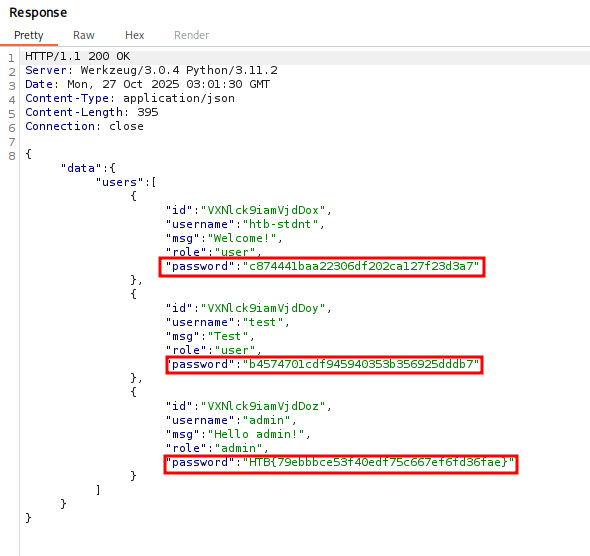Select the id value VXNlck9iamVjdDoy
590x556 pixels.
pyautogui.click(x=263, y=308)
